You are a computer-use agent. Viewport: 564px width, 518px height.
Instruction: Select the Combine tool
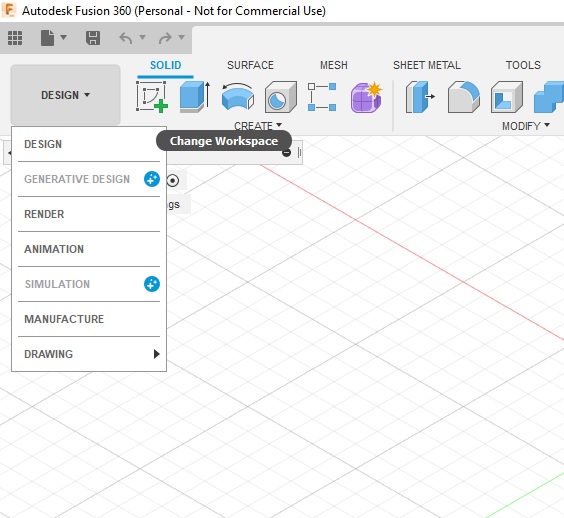pyautogui.click(x=549, y=97)
